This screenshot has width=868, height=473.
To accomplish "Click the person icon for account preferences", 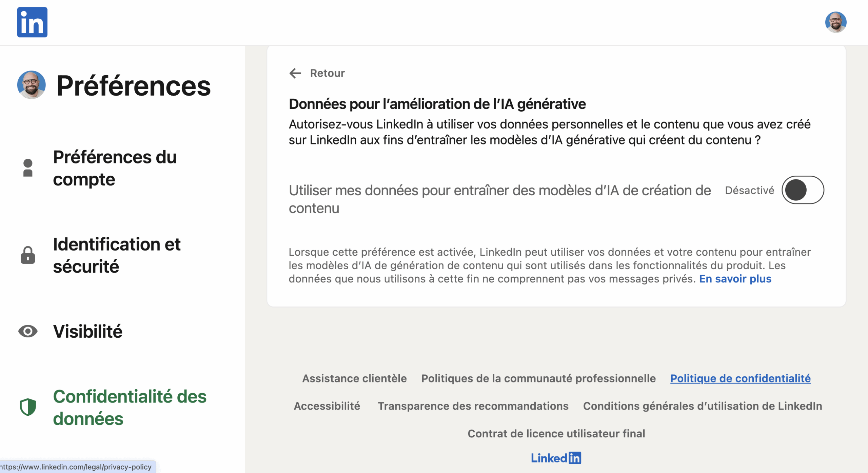I will 28,168.
